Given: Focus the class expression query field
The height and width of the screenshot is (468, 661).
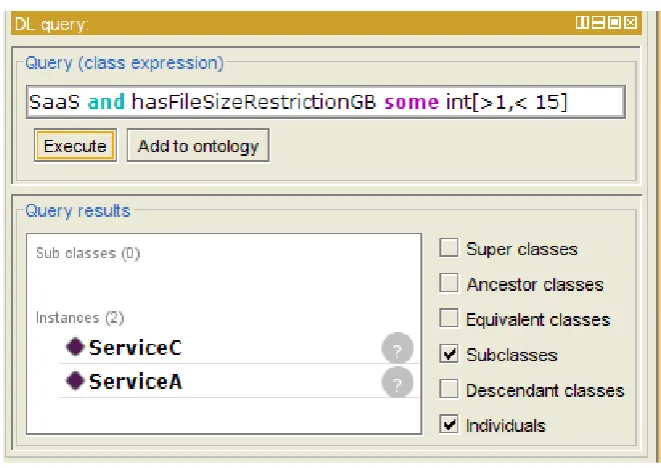Looking at the screenshot, I should click(326, 102).
